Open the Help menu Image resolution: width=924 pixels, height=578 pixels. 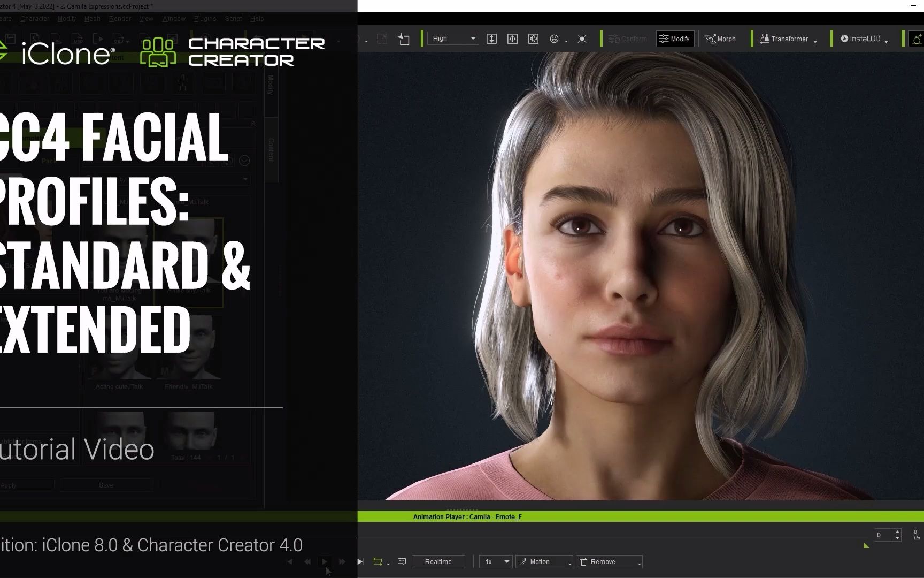[257, 18]
